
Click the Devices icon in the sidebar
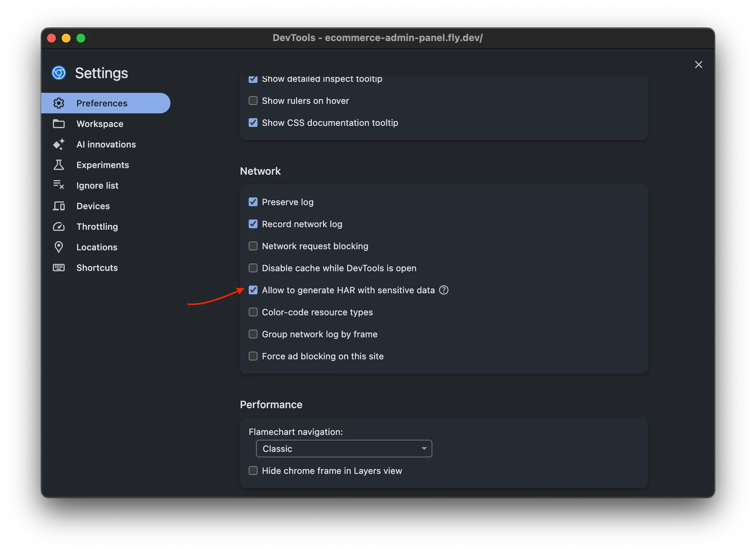pos(59,206)
